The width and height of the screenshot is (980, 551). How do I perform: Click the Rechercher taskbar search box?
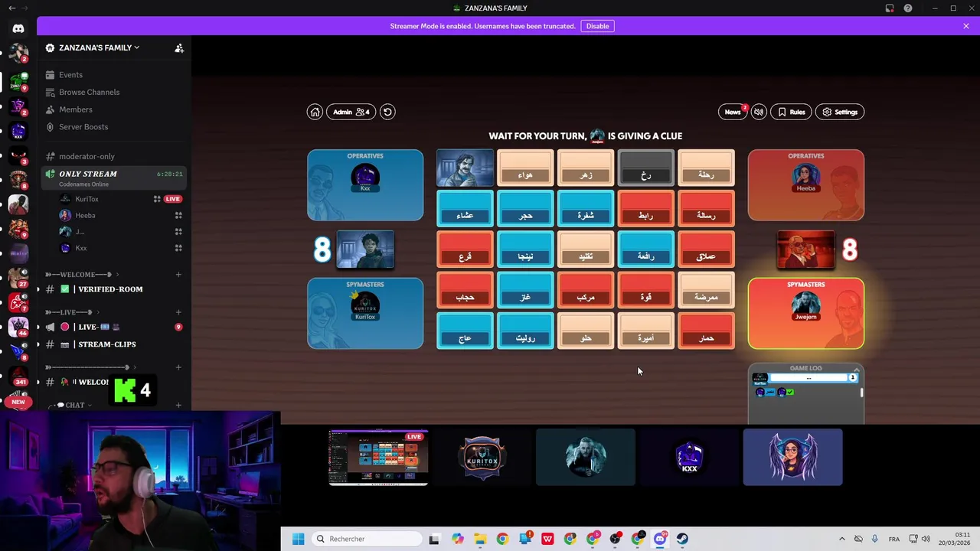coord(367,539)
